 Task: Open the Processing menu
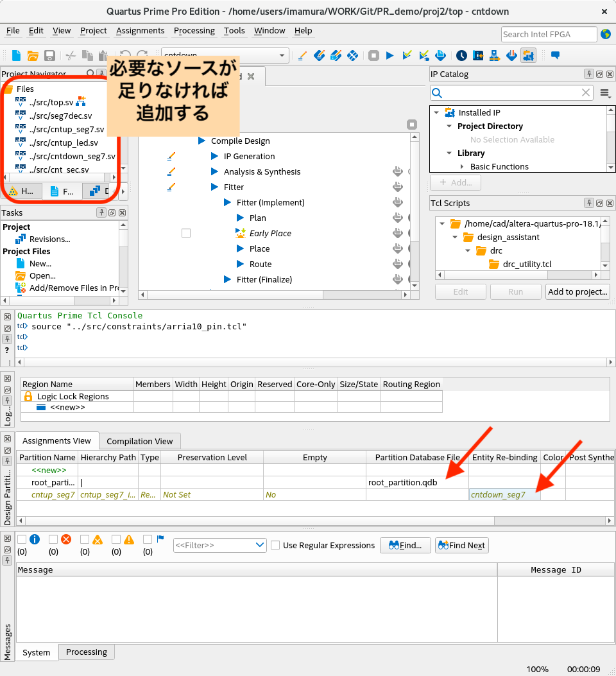(x=194, y=31)
